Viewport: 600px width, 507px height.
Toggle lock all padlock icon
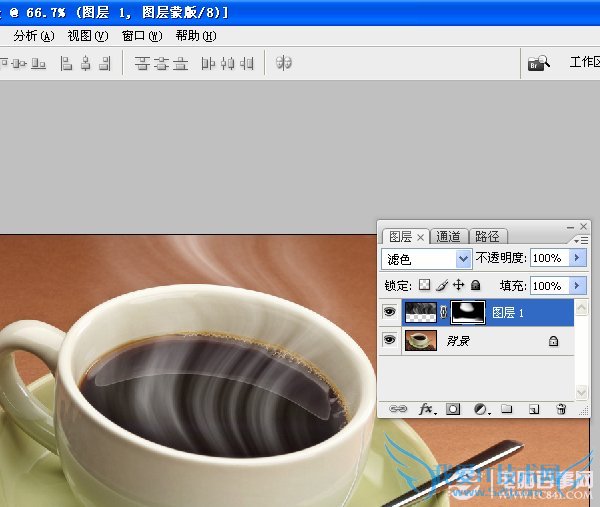pos(476,285)
